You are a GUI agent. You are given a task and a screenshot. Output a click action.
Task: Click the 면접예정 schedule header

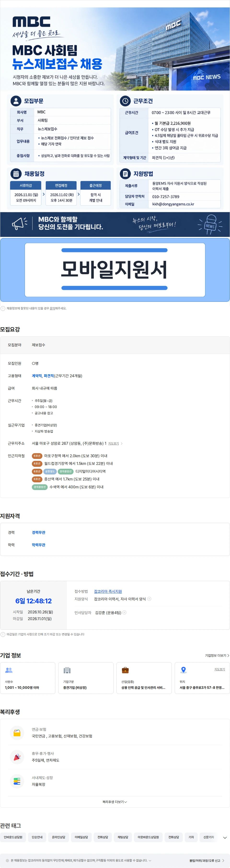tap(61, 185)
